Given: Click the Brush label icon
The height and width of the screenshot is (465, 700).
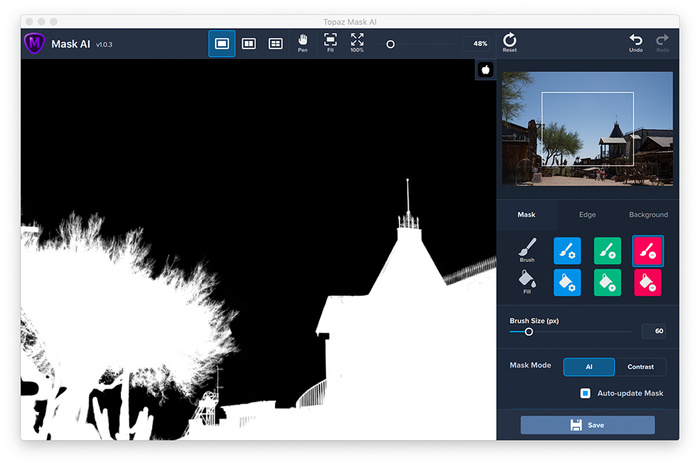Looking at the screenshot, I should click(x=527, y=250).
